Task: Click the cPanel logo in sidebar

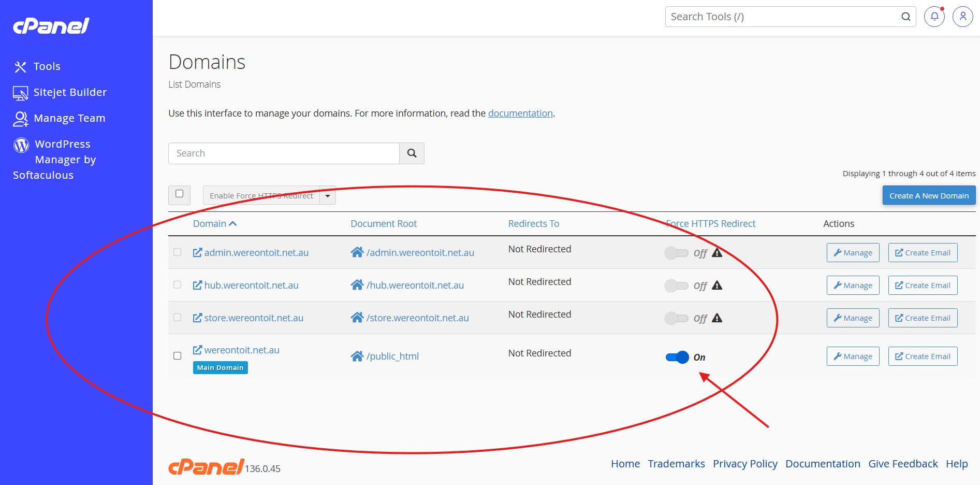Action: [x=51, y=26]
